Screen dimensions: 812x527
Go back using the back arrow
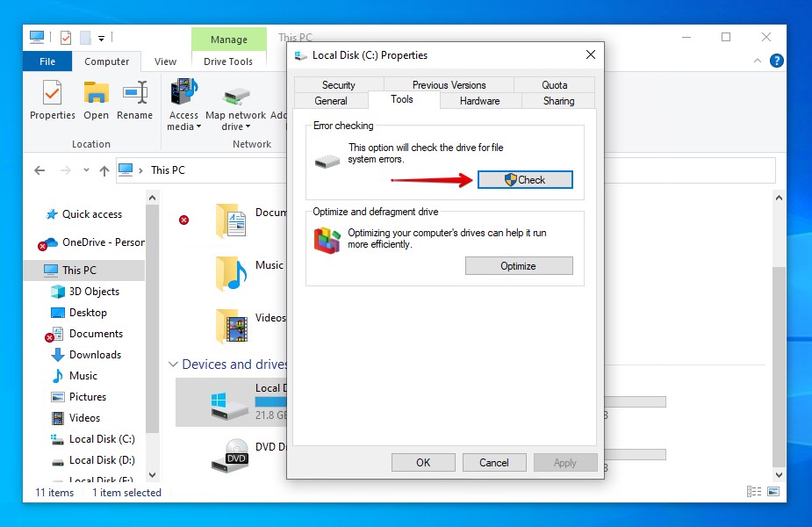pyautogui.click(x=40, y=170)
